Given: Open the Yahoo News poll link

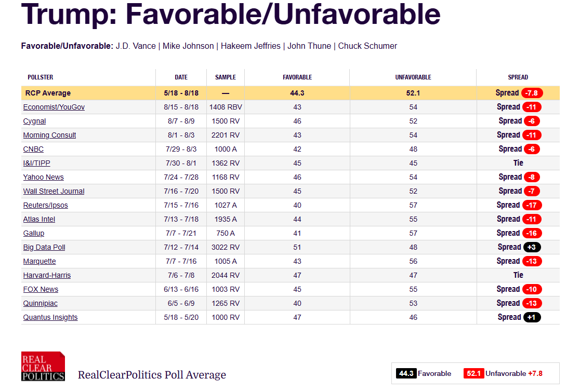Looking at the screenshot, I should click(x=43, y=177).
